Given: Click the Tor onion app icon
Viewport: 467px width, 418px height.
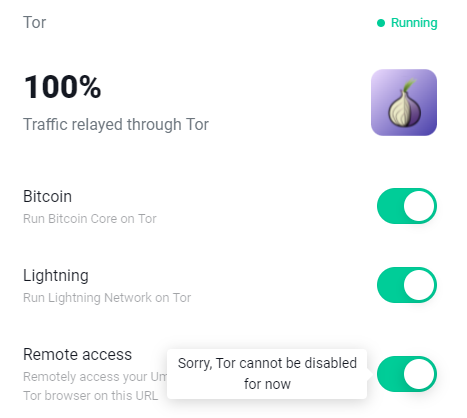Looking at the screenshot, I should [x=404, y=102].
